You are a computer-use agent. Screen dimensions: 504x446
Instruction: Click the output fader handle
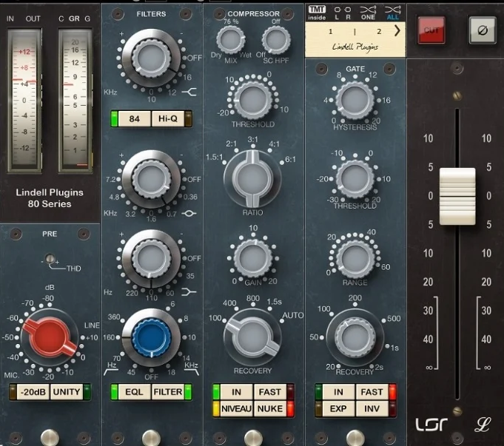pos(457,196)
